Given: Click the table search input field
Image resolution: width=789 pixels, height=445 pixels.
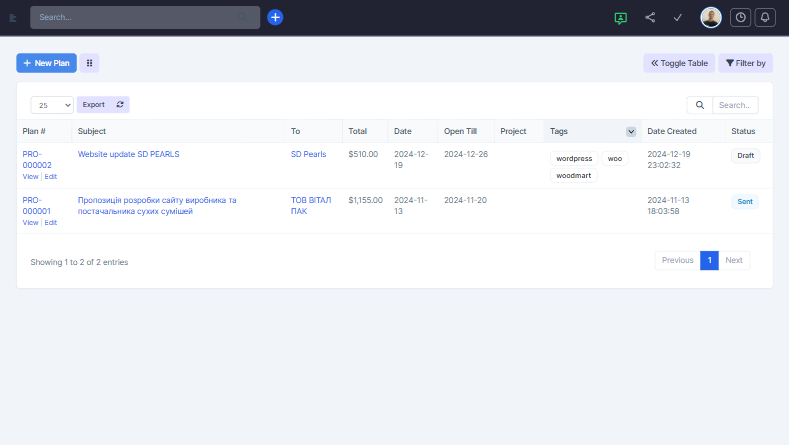Looking at the screenshot, I should [736, 105].
